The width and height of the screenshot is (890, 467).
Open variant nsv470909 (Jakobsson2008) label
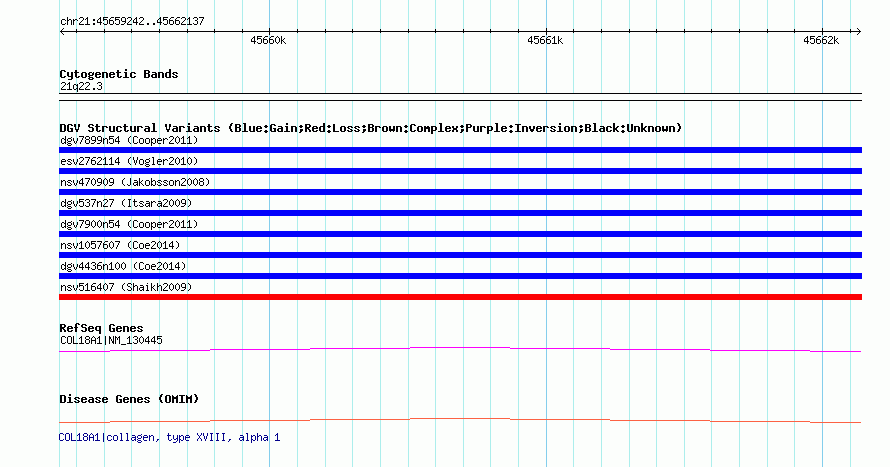coord(135,182)
